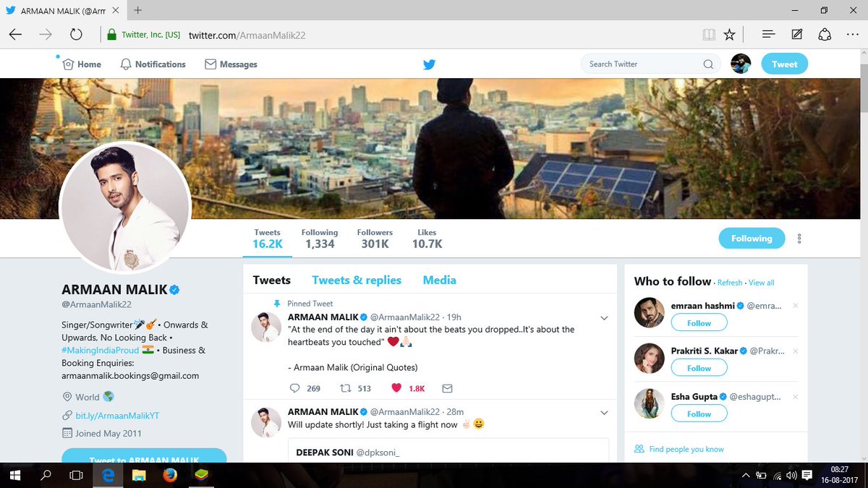Click the Twitter bird logo

tap(429, 64)
